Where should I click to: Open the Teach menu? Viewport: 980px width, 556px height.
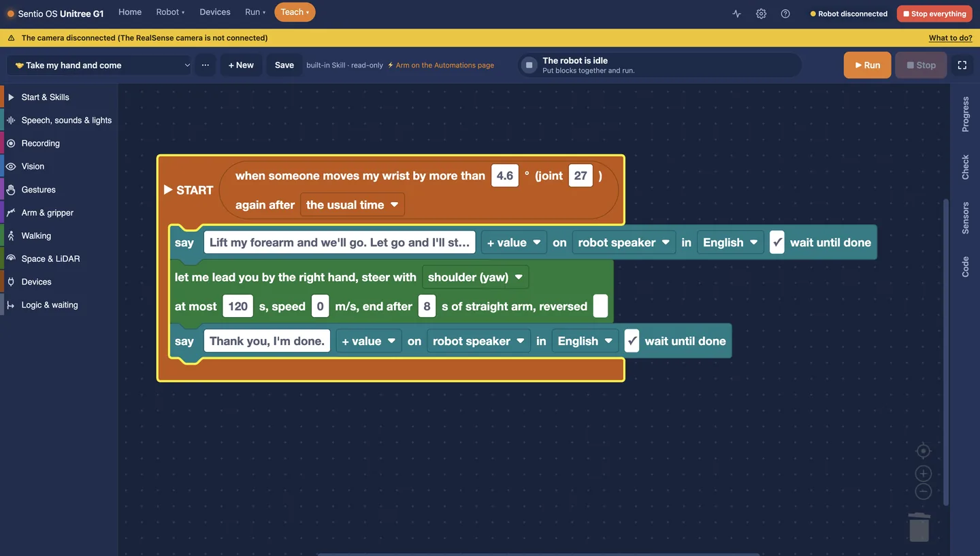coord(295,12)
